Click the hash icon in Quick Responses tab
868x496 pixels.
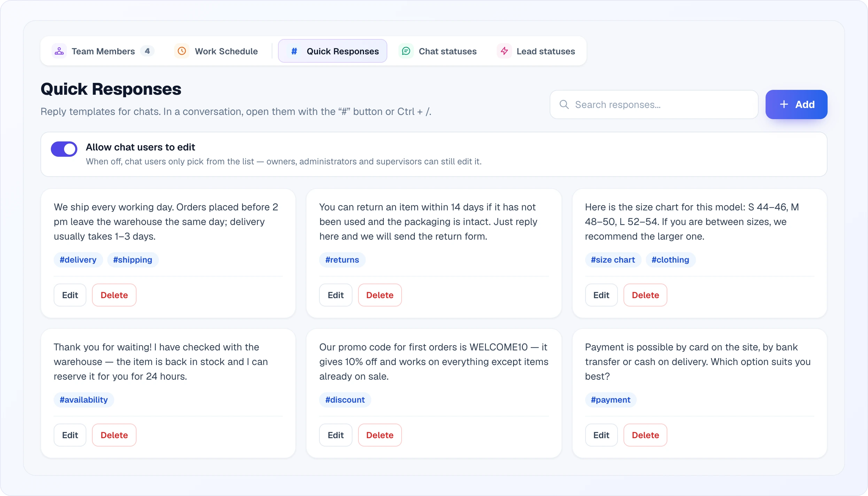tap(294, 51)
